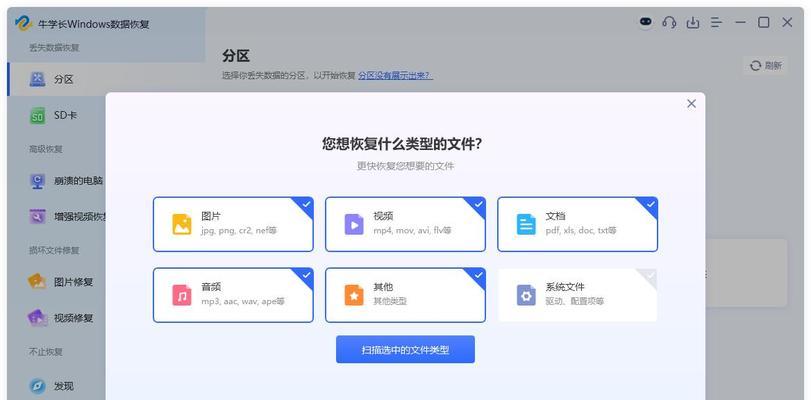
Task: Click the 系统文件 gear file icon
Action: [527, 295]
